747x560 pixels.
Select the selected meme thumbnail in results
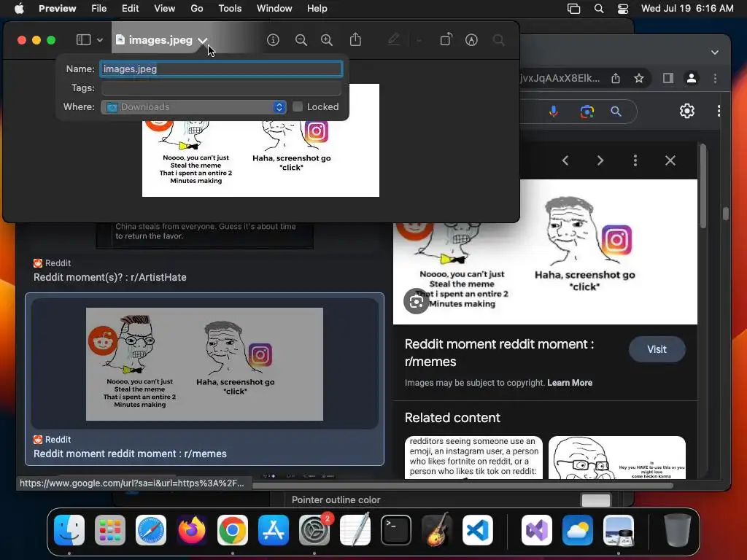[204, 365]
